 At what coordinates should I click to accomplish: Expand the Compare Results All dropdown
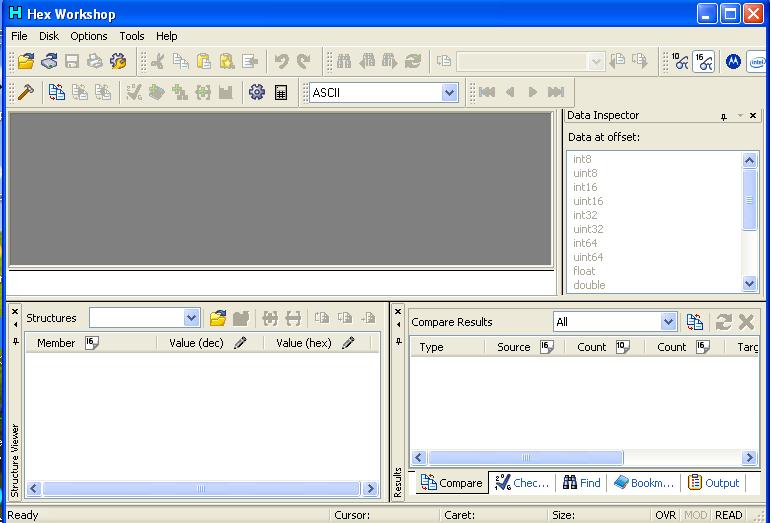668,322
